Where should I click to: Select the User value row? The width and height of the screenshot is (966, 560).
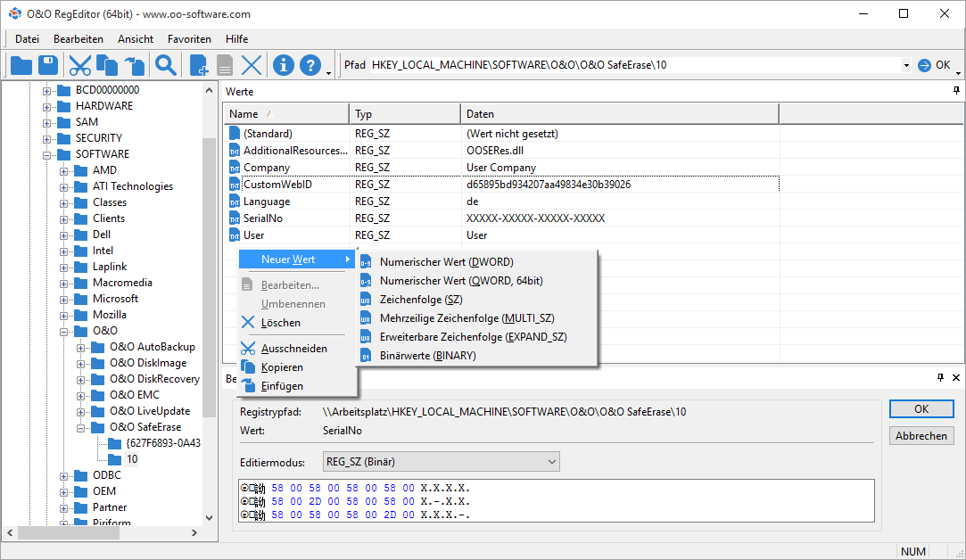pos(503,235)
